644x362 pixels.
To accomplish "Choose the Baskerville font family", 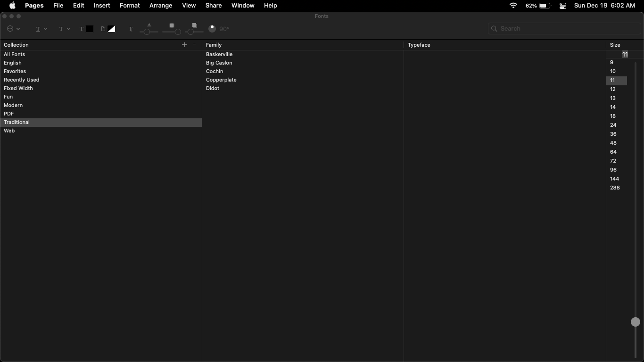I will pos(303,54).
